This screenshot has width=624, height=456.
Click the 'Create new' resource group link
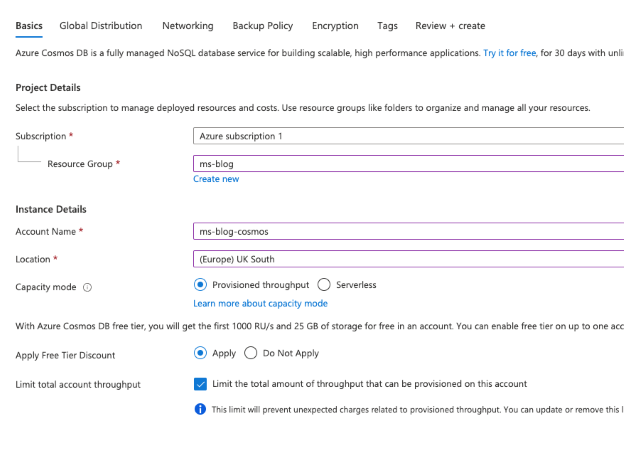pyautogui.click(x=216, y=179)
